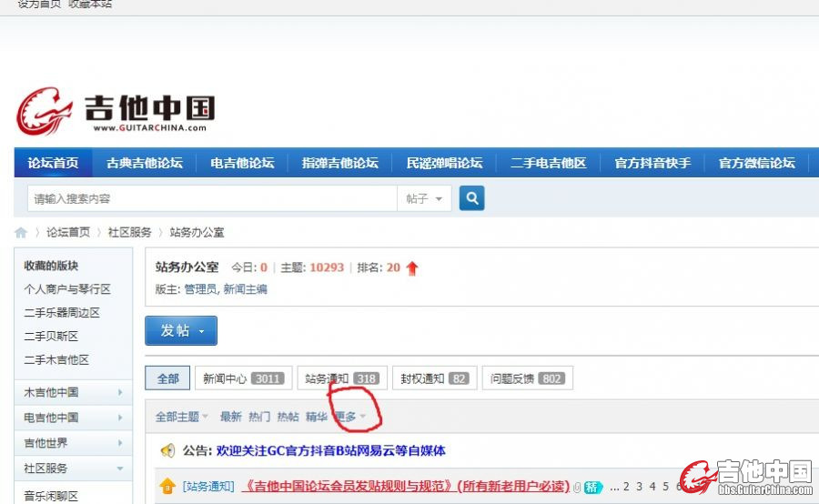Click the magnifier search button

[471, 198]
